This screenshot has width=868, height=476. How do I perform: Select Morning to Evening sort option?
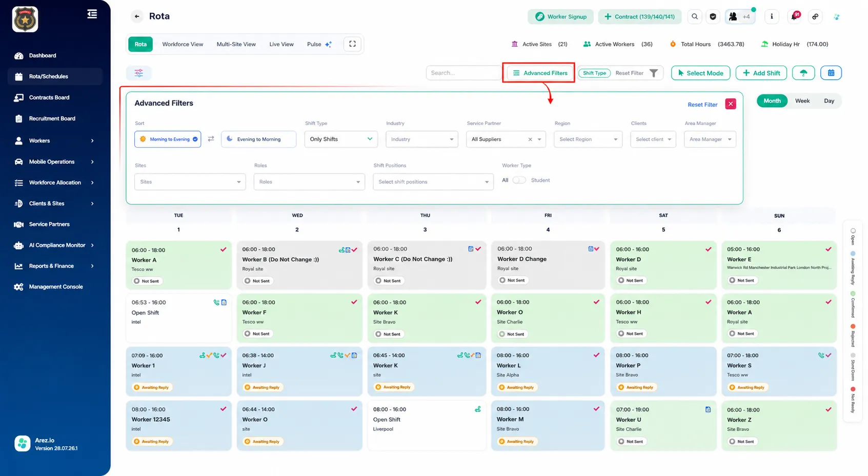[168, 139]
